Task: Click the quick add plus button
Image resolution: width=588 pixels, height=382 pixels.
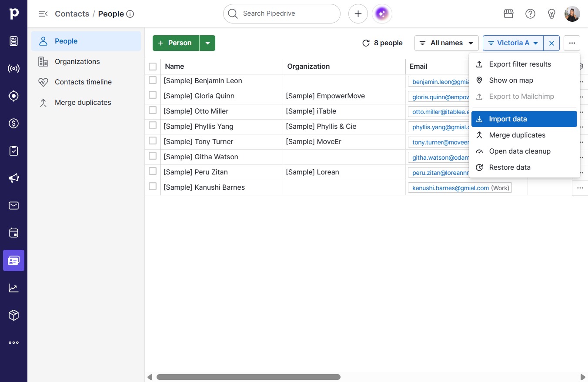Action: (358, 14)
